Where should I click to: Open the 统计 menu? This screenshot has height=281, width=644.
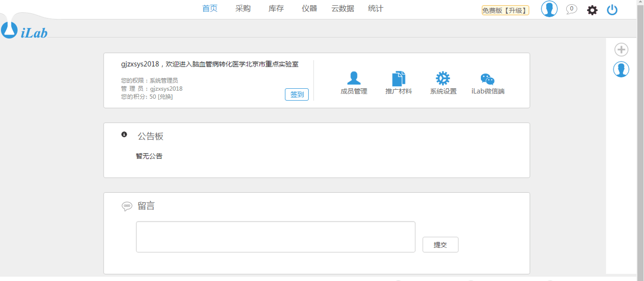pos(375,9)
